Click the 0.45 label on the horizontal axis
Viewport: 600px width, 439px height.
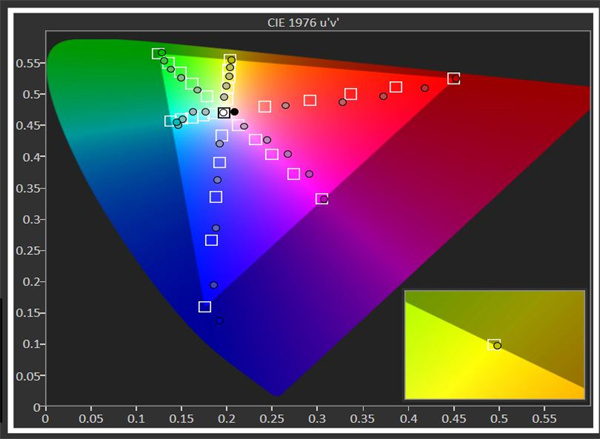click(453, 418)
